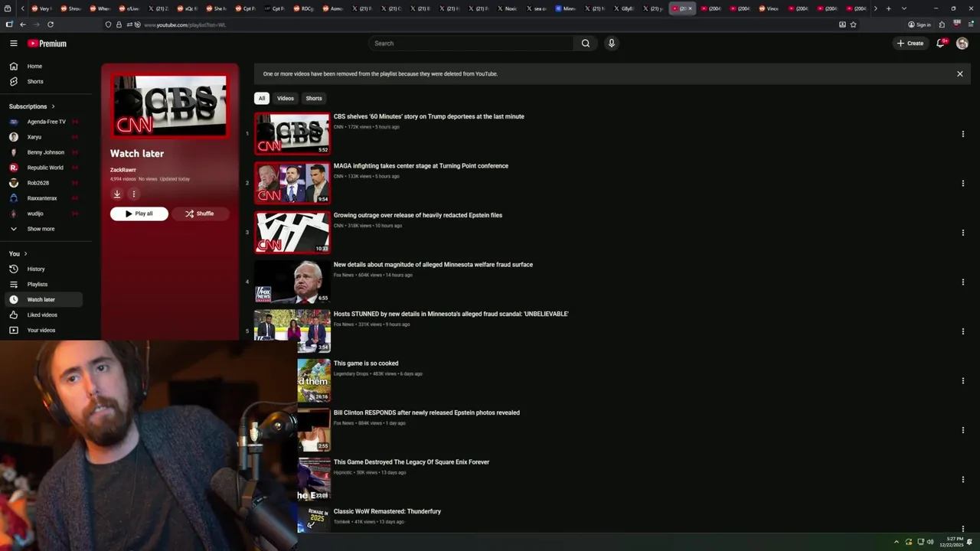
Task: Click Play all button
Action: [139, 214]
